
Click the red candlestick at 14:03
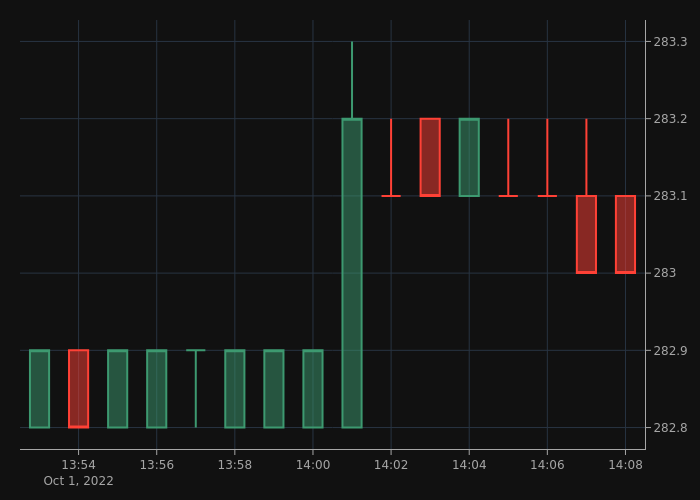point(430,157)
